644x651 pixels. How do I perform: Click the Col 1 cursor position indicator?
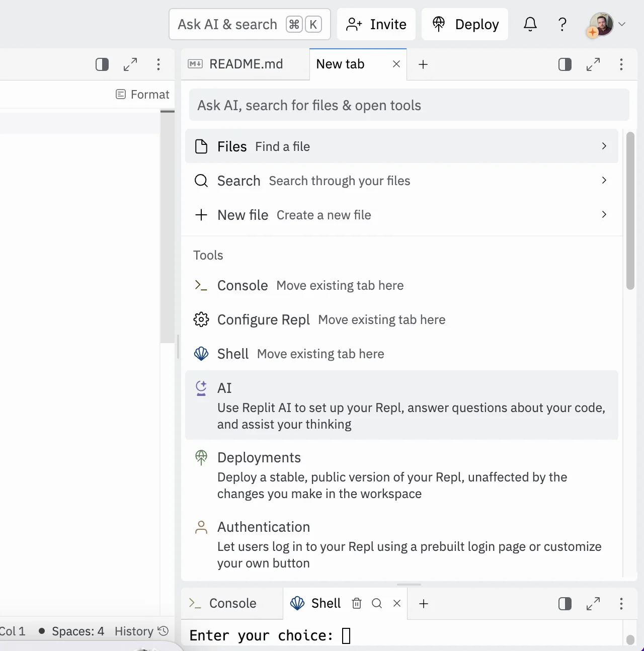pos(13,631)
